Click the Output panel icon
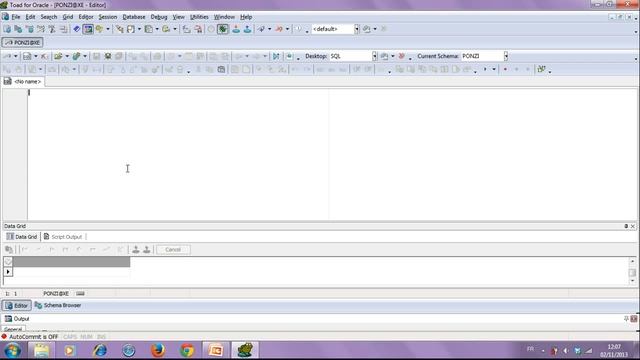 (x=8, y=319)
